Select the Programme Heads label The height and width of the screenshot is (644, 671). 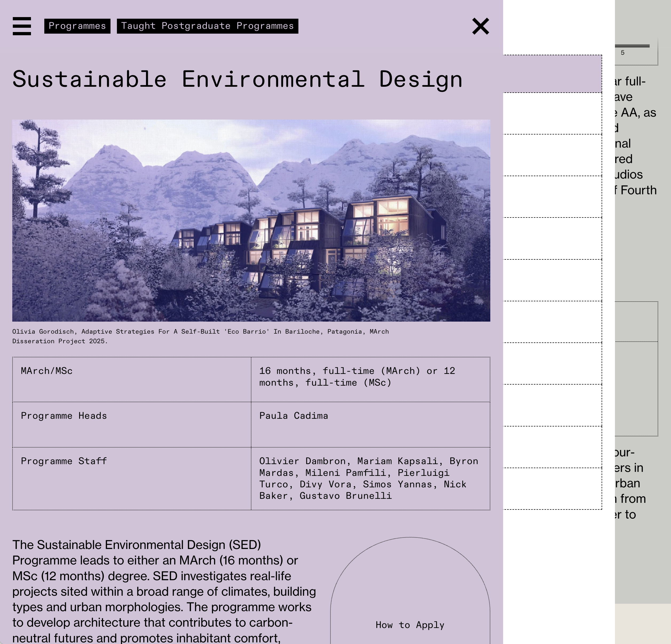(64, 416)
